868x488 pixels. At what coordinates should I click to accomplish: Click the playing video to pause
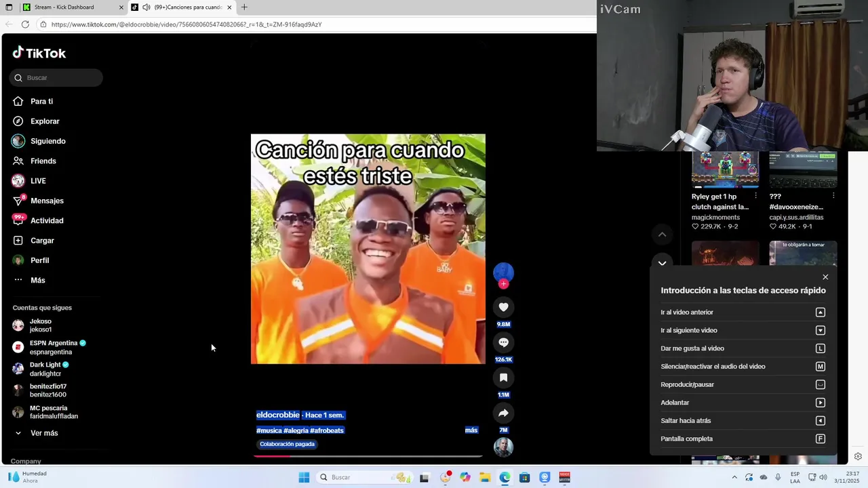click(x=368, y=249)
